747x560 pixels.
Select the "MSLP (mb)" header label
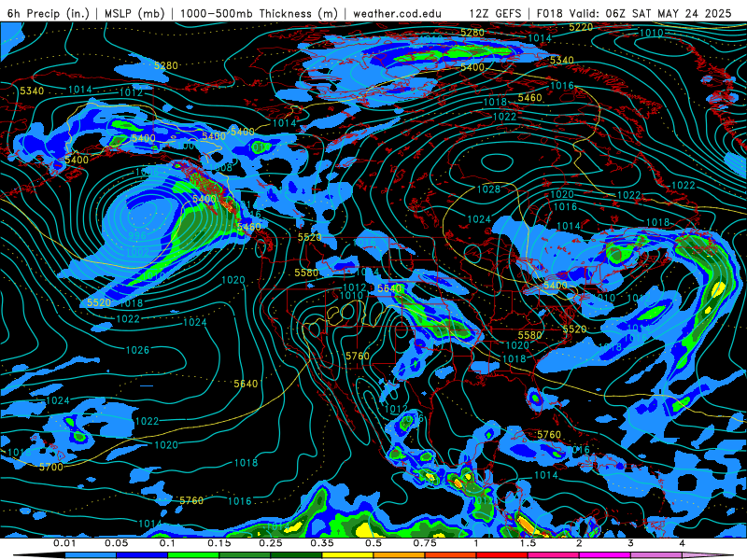click(134, 13)
